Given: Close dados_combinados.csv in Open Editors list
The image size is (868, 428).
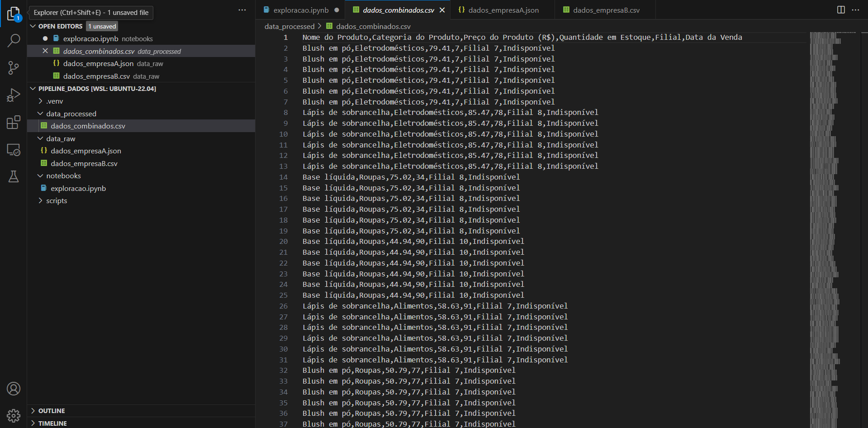Looking at the screenshot, I should [45, 51].
